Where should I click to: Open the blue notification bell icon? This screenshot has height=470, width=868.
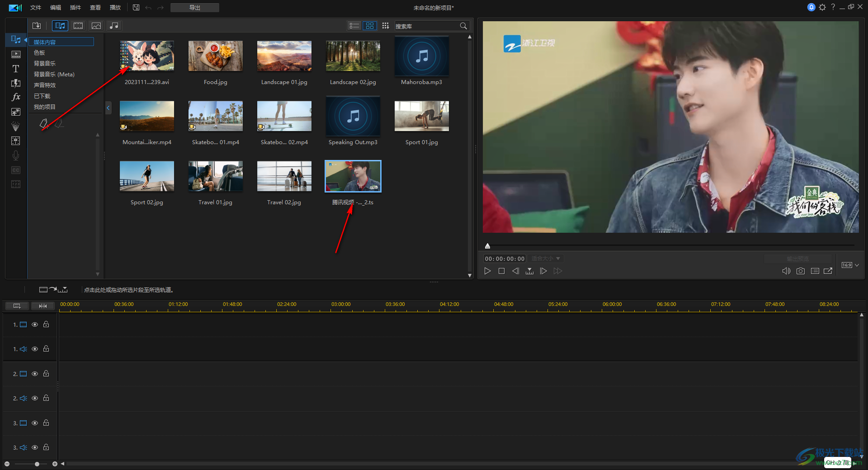(x=811, y=7)
